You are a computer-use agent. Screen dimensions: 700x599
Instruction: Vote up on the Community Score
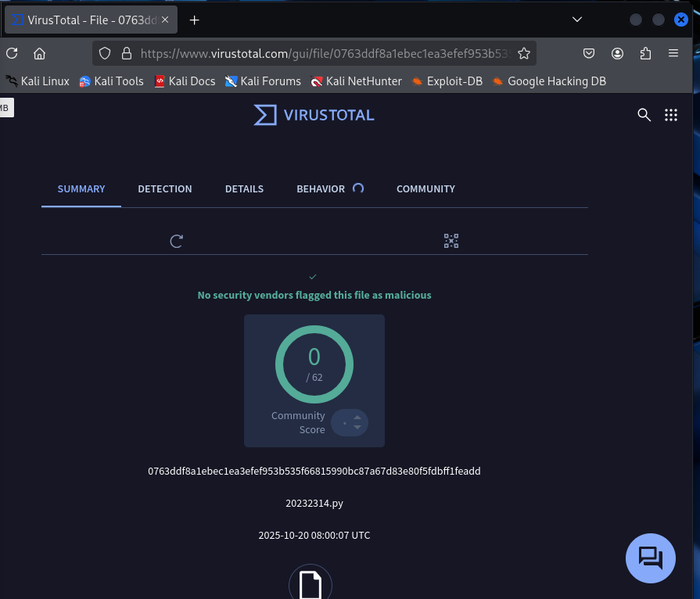[x=357, y=418]
